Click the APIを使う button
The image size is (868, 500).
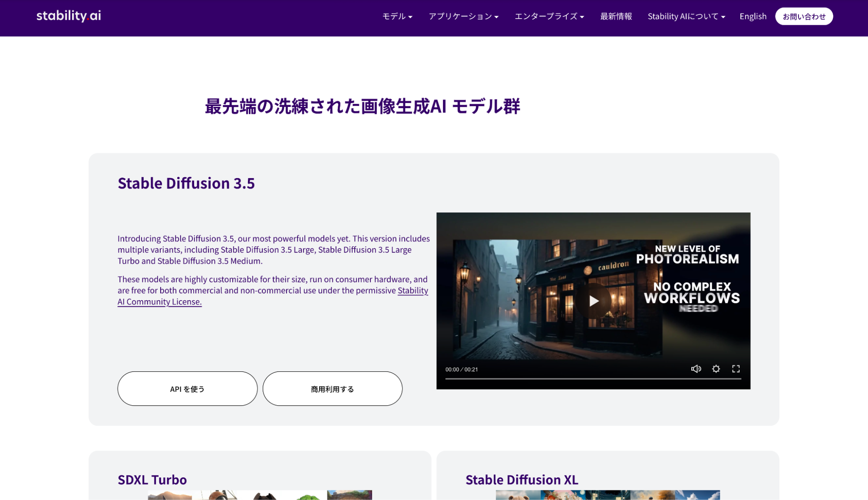click(188, 389)
